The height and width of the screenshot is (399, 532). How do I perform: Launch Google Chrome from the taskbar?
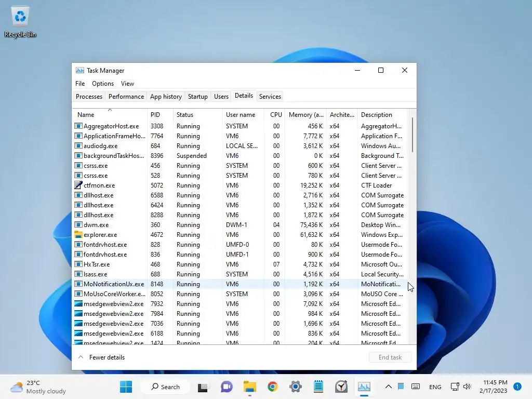272,387
